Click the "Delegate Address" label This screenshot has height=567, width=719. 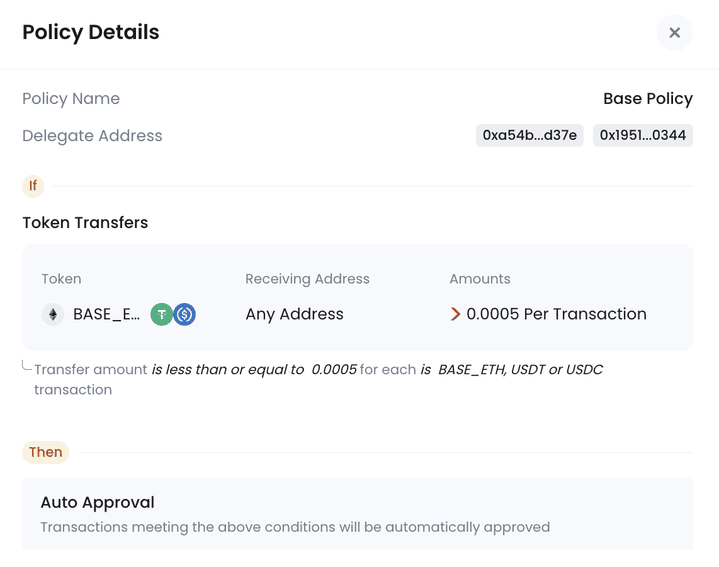click(92, 136)
